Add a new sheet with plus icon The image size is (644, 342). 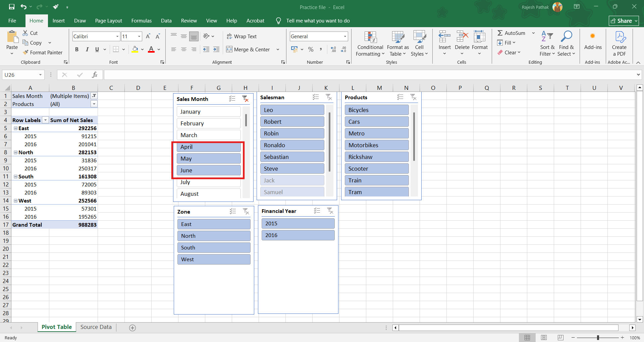tap(132, 328)
